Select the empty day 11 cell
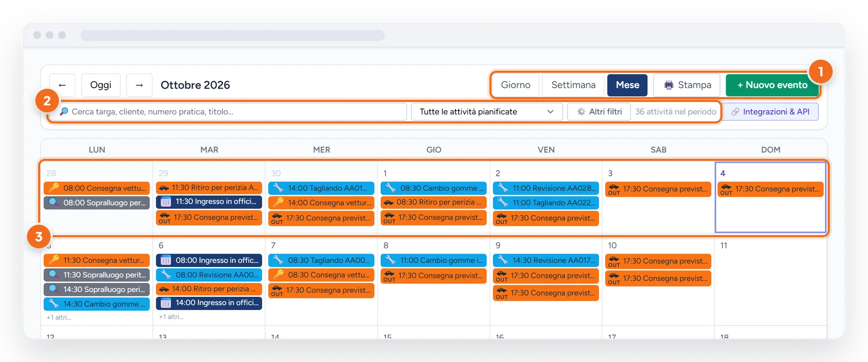 tap(770, 281)
